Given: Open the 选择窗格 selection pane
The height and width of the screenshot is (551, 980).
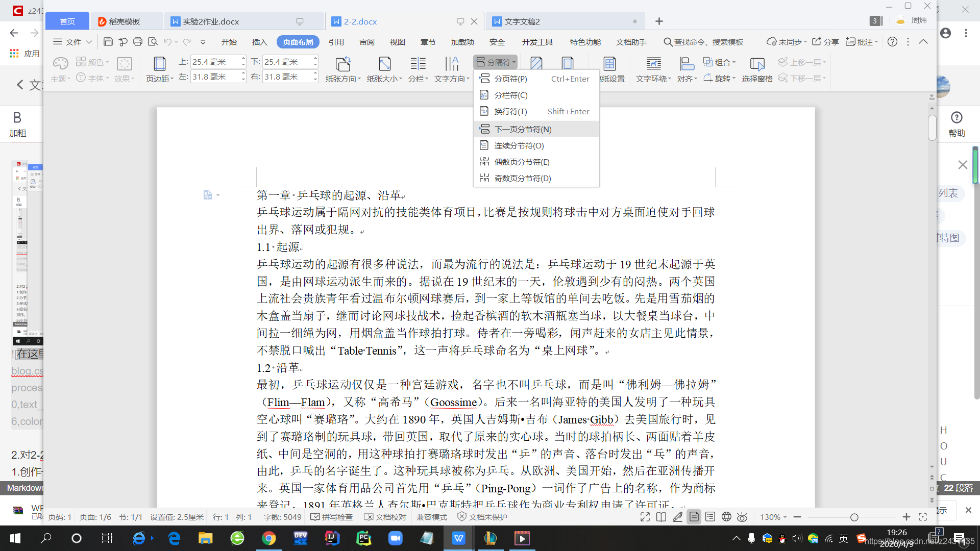Looking at the screenshot, I should [x=757, y=69].
